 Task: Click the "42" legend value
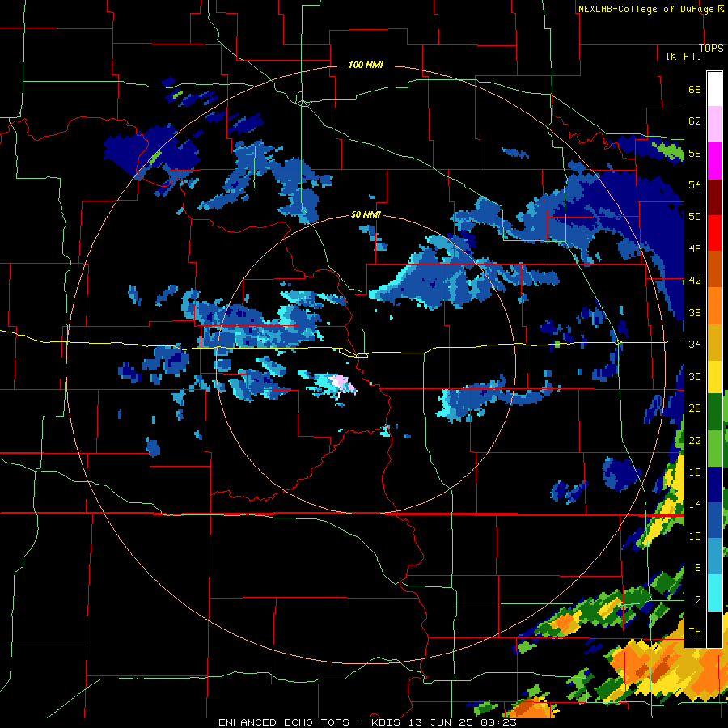(695, 281)
